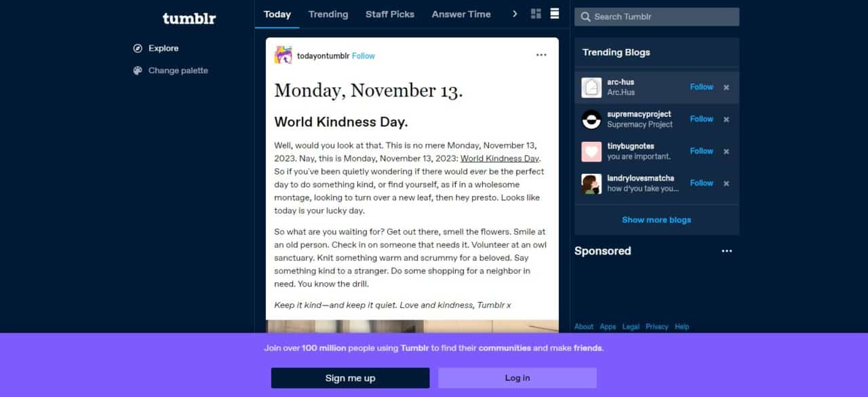This screenshot has height=397, width=868.
Task: Open the About footer link
Action: [x=584, y=326]
